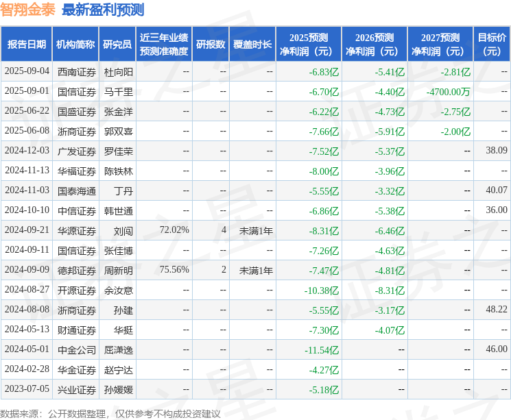This screenshot has width=511, height=420.
Task: Click the 覆盖时长 column header
Action: [252, 44]
